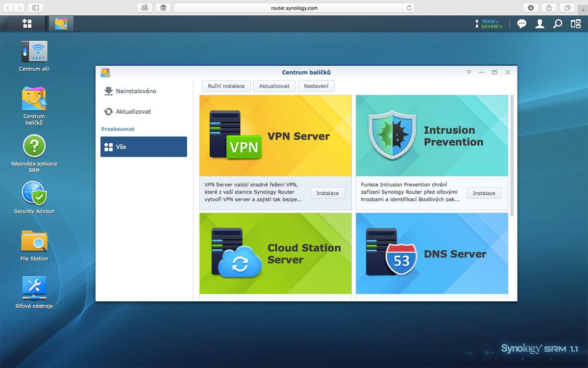Click the router.synology.com address bar
The image size is (588, 368).
(x=294, y=8)
